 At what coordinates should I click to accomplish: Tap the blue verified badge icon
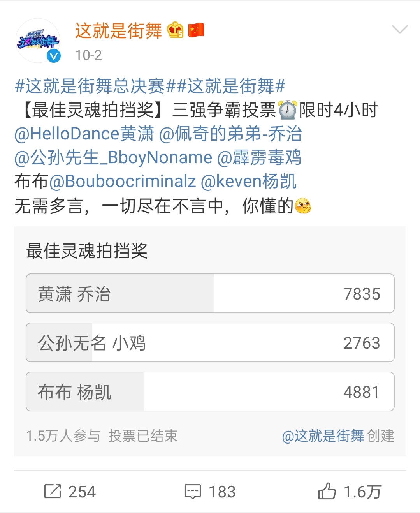point(54,56)
